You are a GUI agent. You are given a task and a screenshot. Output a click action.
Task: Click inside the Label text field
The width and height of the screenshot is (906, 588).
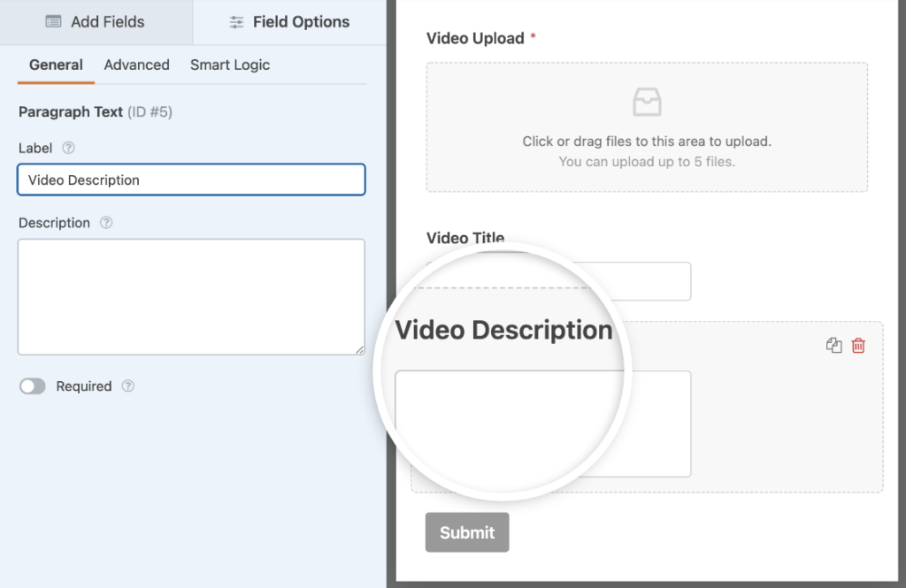(x=190, y=179)
